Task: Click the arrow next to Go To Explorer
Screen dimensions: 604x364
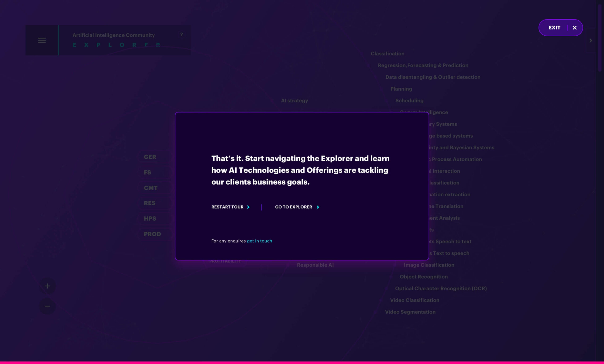Action: [318, 207]
